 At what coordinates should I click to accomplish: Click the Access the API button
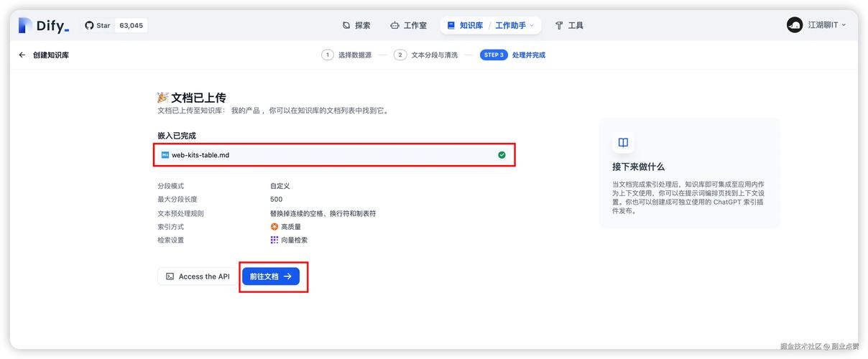[198, 276]
